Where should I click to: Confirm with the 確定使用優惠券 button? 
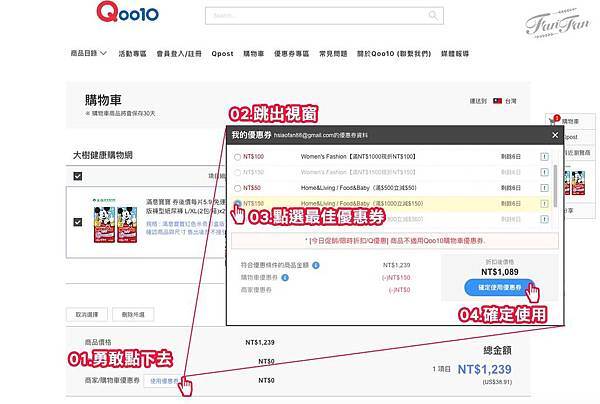coord(499,287)
